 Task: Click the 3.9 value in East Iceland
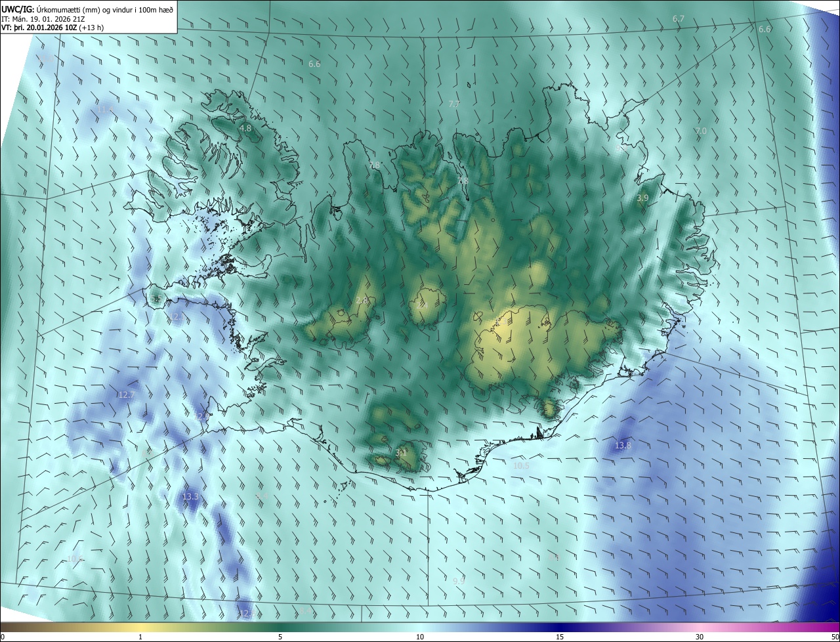click(642, 198)
